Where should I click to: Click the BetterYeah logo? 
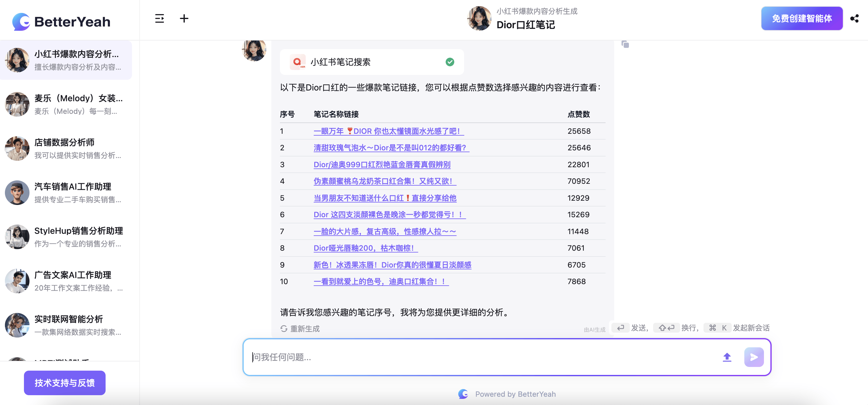61,21
